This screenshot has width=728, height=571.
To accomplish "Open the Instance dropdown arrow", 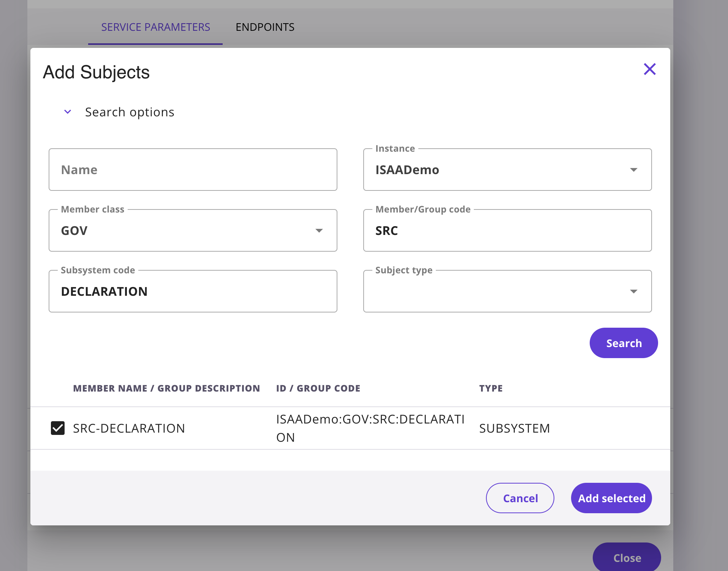I will [633, 170].
